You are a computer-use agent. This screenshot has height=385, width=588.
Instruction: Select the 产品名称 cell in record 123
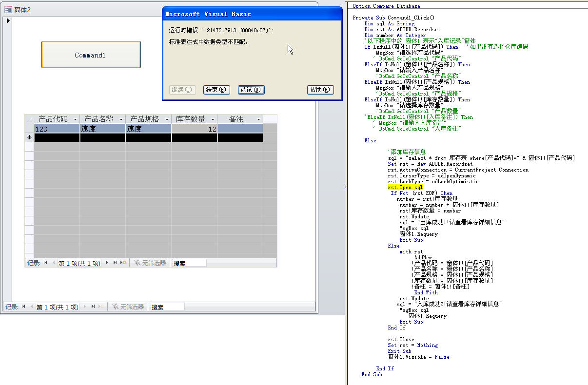[x=102, y=129]
